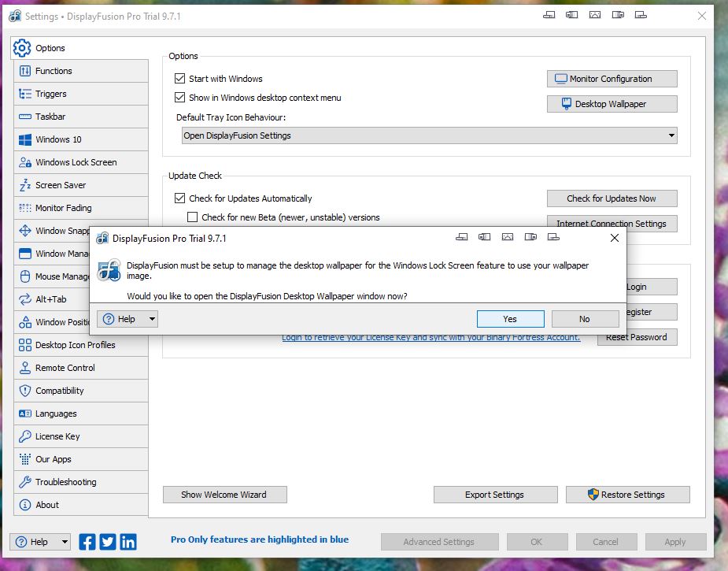
Task: Expand the Help dropdown in Settings footer
Action: (x=64, y=542)
